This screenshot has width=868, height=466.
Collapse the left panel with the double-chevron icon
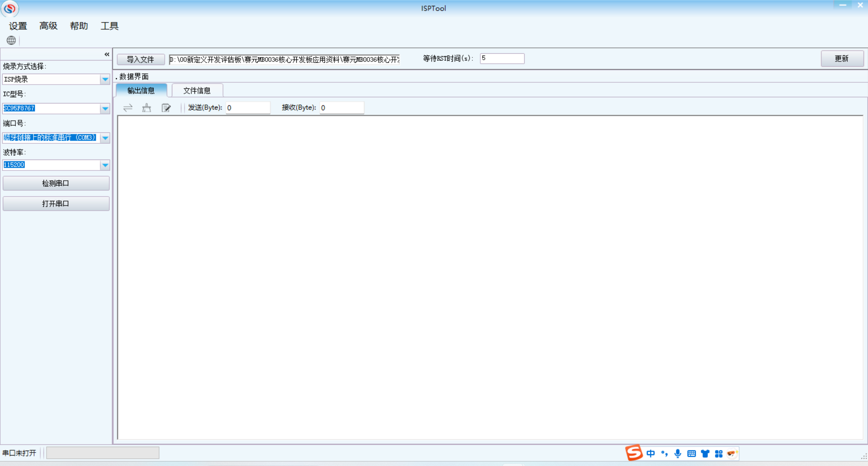tap(107, 54)
